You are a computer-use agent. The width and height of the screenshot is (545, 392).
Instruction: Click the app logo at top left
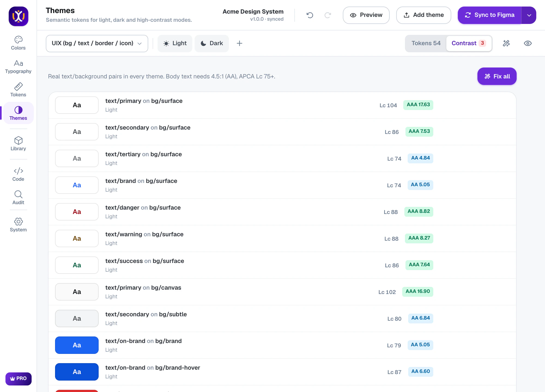point(19,16)
